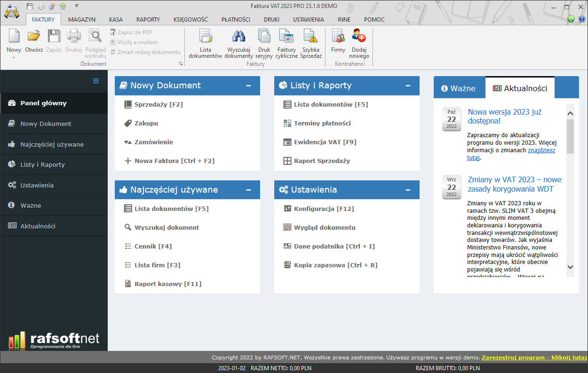Open Raport kasowy [F11]

[163, 284]
